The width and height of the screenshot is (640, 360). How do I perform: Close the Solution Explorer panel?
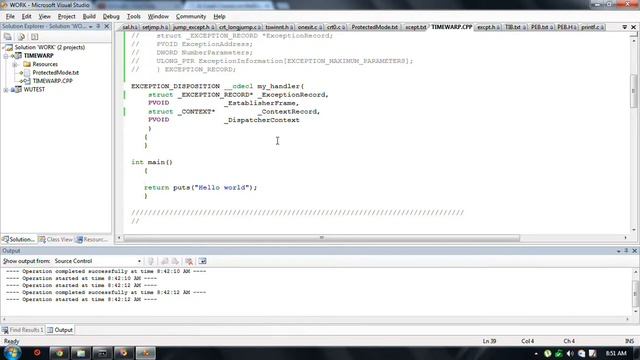tap(107, 27)
